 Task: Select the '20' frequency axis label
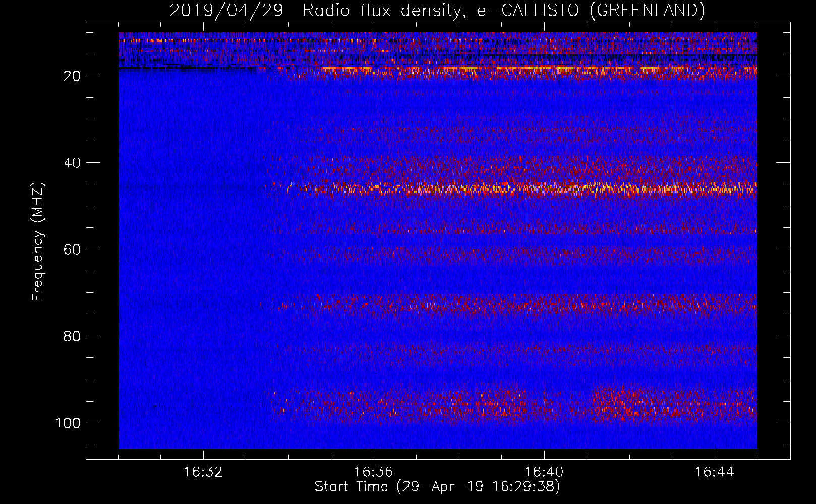pos(72,76)
